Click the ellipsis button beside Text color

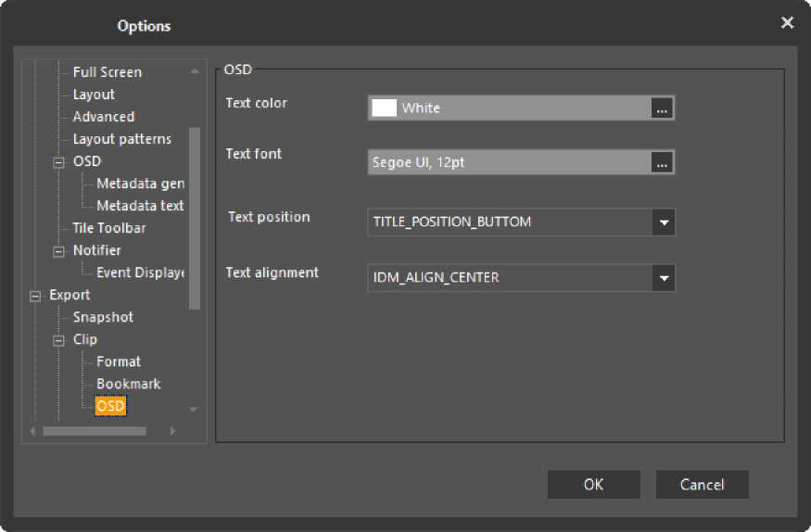pyautogui.click(x=661, y=108)
